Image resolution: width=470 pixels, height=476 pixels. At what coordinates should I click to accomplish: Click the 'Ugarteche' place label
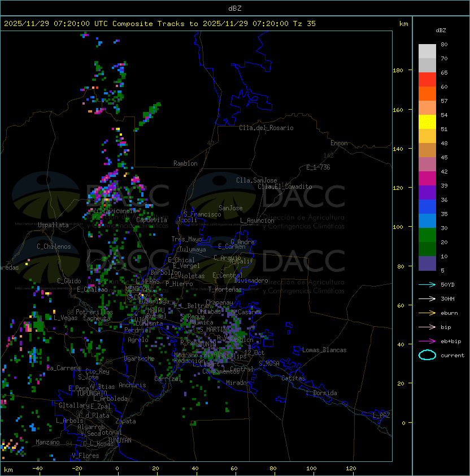click(x=140, y=358)
